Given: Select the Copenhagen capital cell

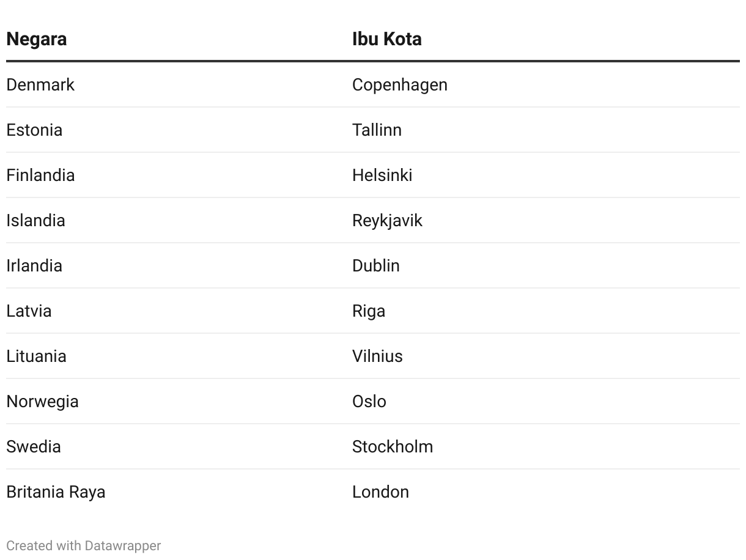Looking at the screenshot, I should tap(399, 84).
